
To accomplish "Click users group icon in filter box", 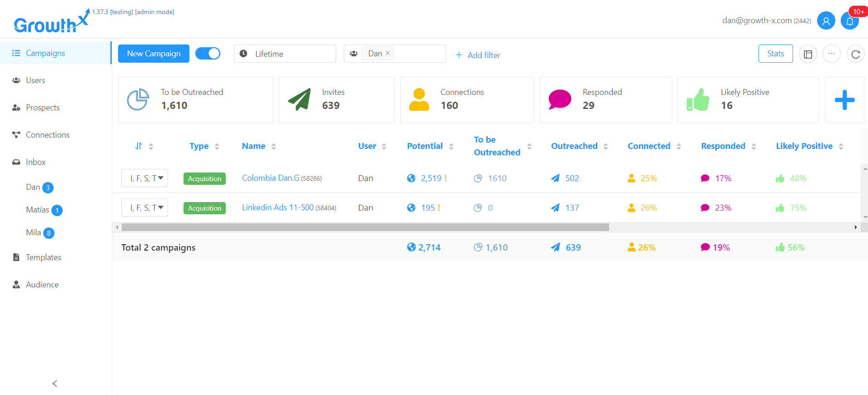I will coord(353,54).
